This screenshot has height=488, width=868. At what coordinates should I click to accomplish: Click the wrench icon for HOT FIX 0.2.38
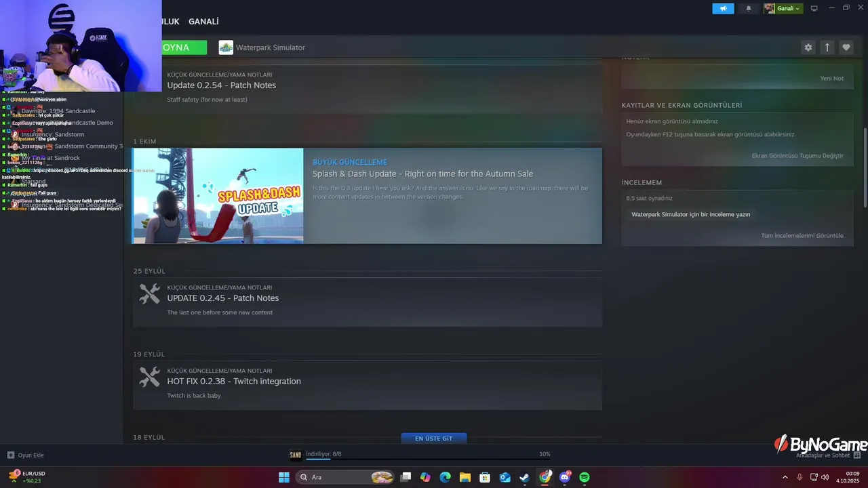(x=149, y=377)
